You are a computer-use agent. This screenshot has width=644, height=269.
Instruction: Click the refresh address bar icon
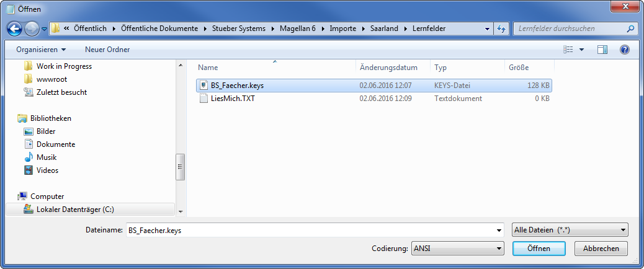coord(501,29)
